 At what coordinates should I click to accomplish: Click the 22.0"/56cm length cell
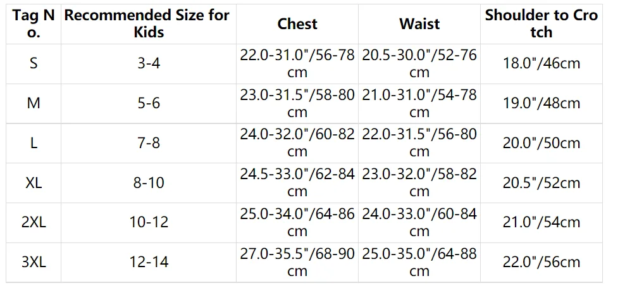point(542,262)
